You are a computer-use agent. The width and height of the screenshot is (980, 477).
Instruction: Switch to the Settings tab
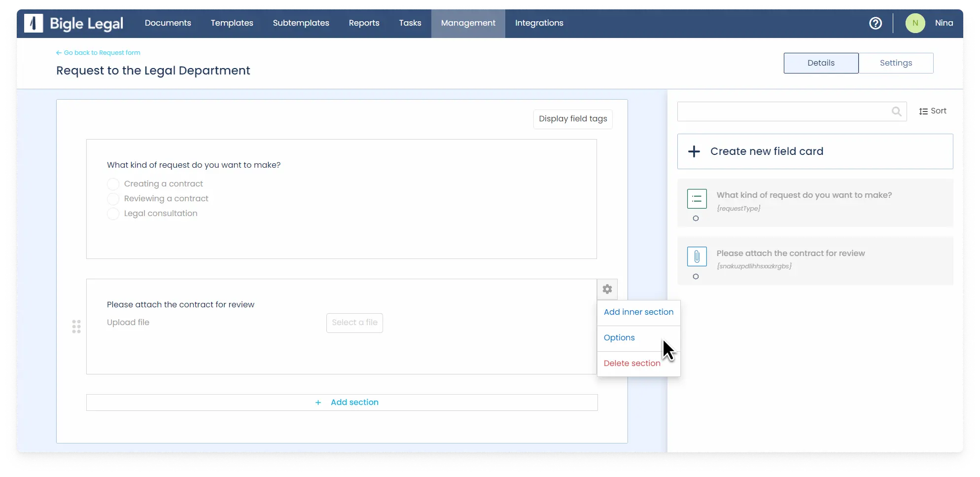pos(895,63)
